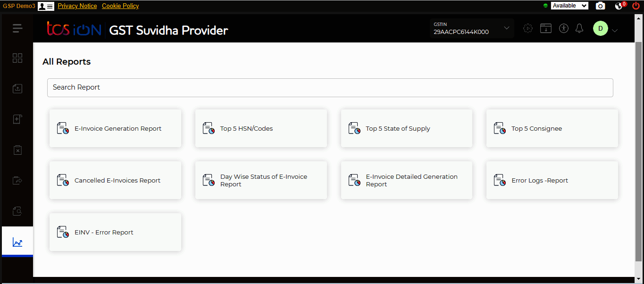
Task: Open the Top 5 HSN/Codes report
Action: point(260,128)
